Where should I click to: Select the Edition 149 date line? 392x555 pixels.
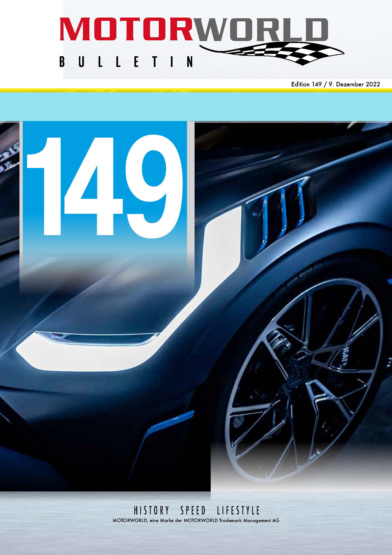(336, 84)
